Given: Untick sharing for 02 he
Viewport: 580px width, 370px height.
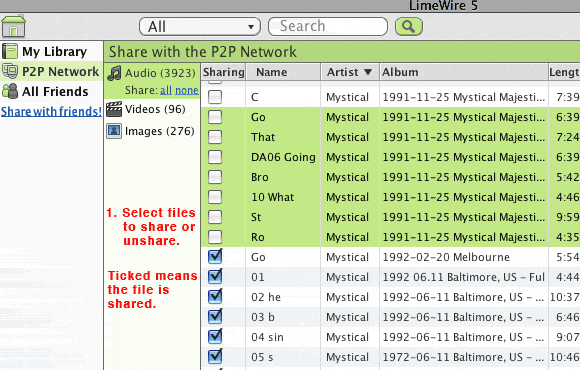Looking at the screenshot, I should [x=215, y=296].
